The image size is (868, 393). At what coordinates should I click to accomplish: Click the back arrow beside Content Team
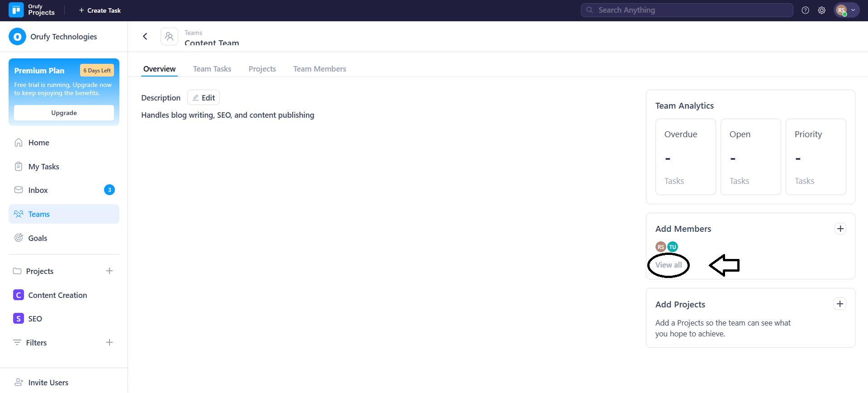coord(145,37)
